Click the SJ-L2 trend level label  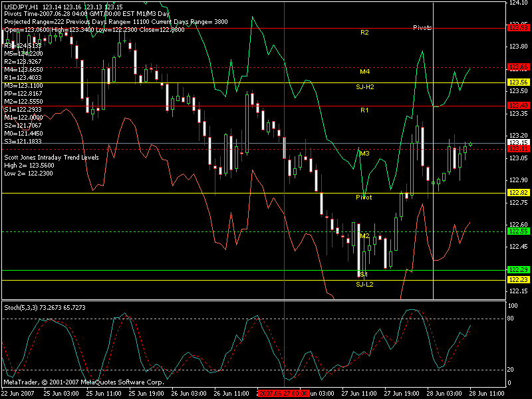tap(364, 284)
